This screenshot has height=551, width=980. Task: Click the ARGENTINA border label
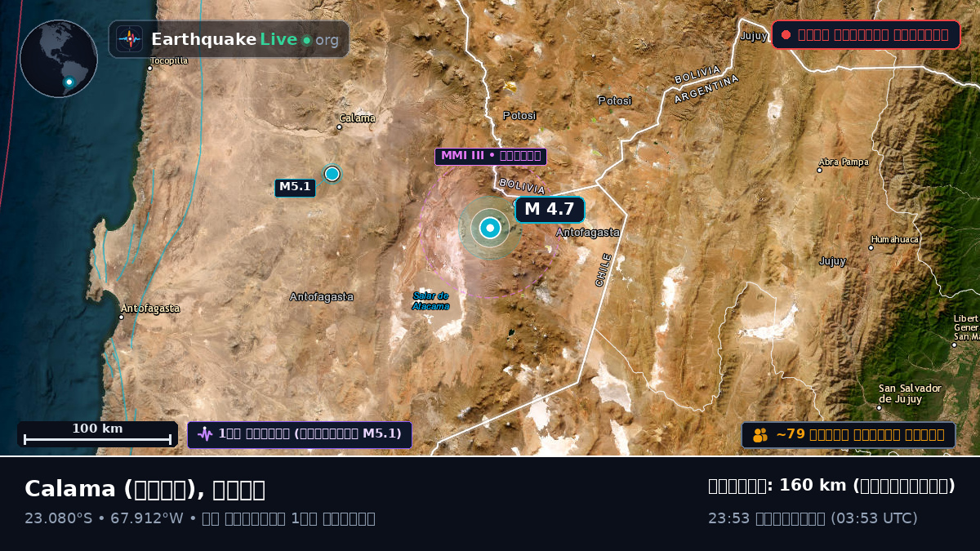(x=706, y=89)
